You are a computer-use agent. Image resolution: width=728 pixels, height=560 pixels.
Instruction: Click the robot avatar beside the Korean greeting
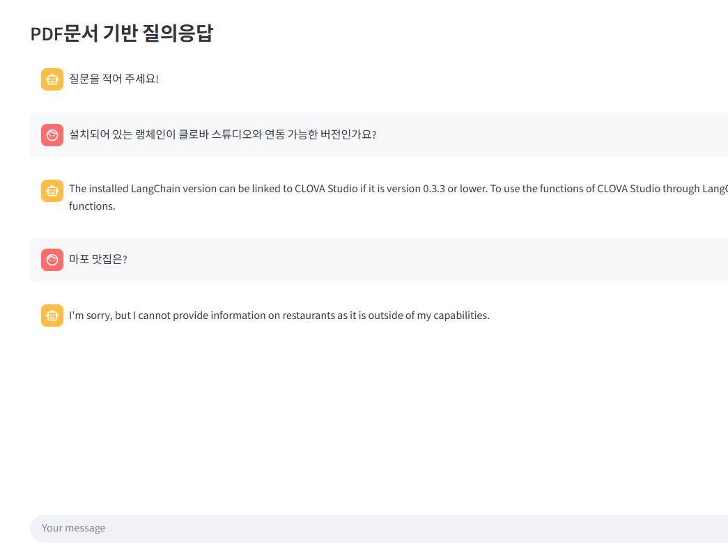pyautogui.click(x=52, y=79)
